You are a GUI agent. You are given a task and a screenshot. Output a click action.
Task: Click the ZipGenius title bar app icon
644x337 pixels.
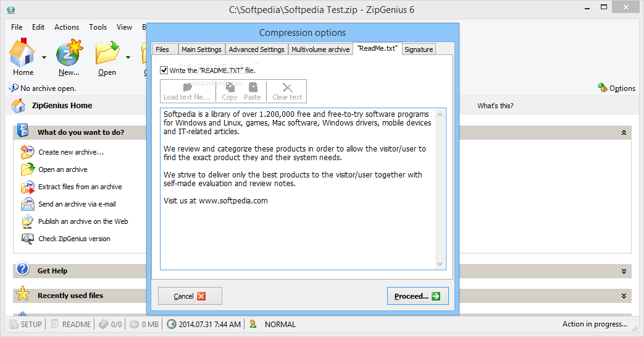[x=11, y=10]
